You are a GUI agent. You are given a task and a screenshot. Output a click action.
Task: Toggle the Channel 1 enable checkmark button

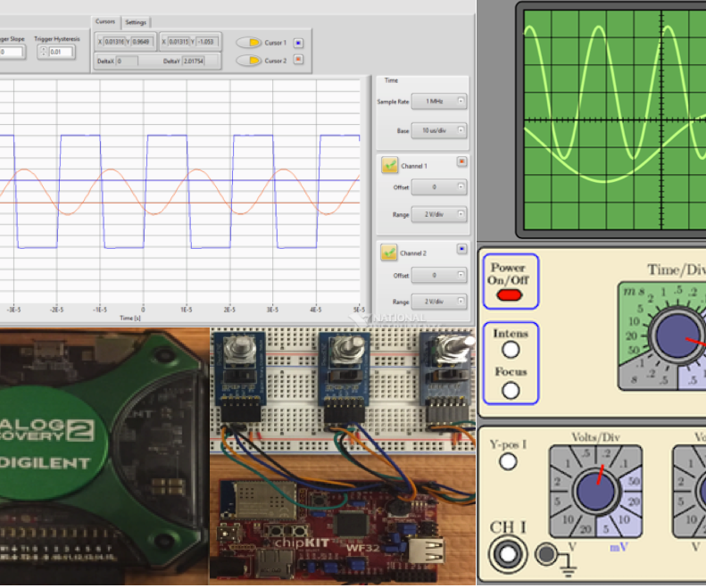coord(389,165)
